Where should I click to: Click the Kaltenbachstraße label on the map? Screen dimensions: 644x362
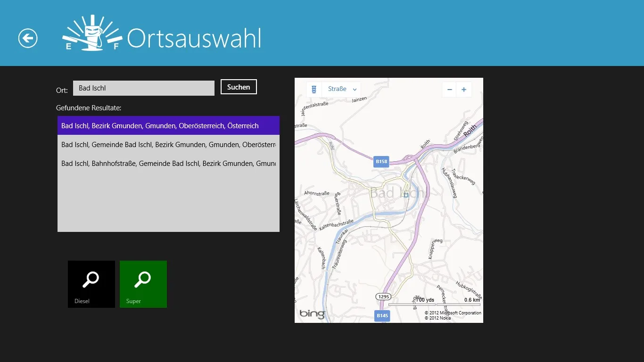point(336,225)
